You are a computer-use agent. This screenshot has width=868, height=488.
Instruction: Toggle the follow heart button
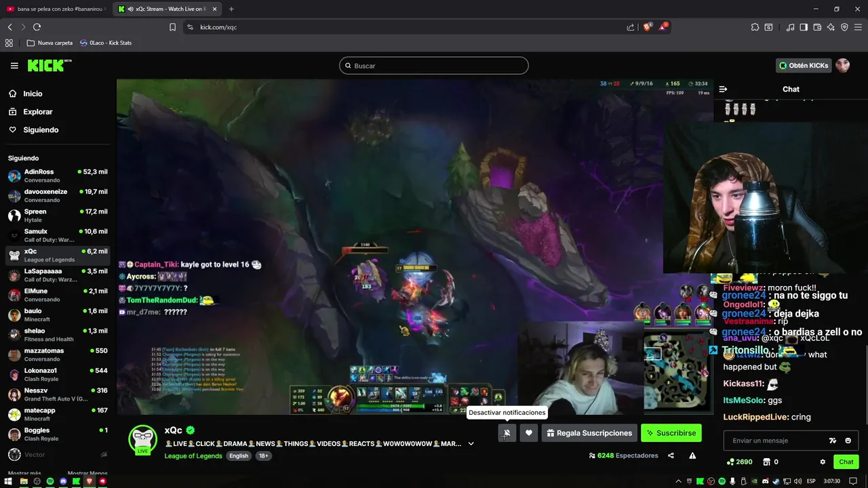(x=529, y=433)
